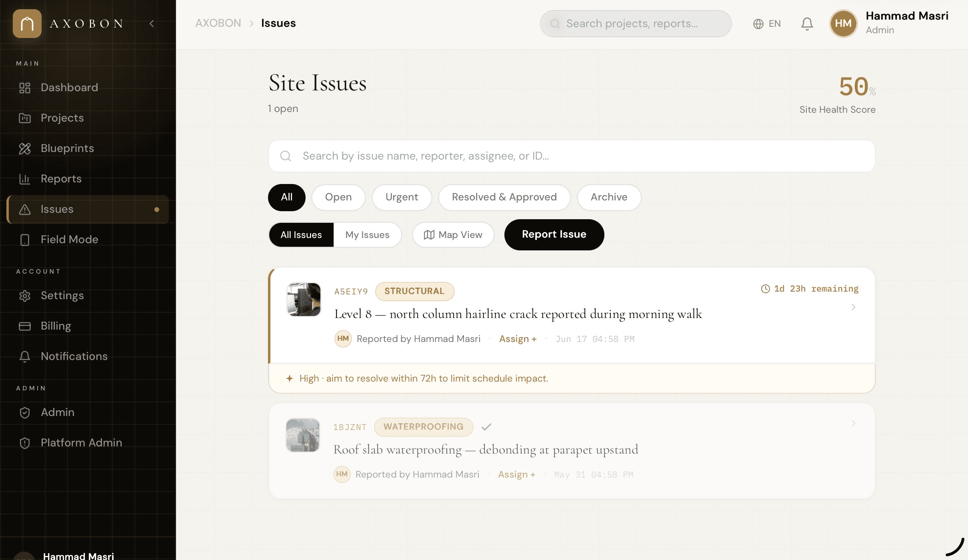968x560 pixels.
Task: Click the STRUCTURAL category tag
Action: click(x=414, y=291)
